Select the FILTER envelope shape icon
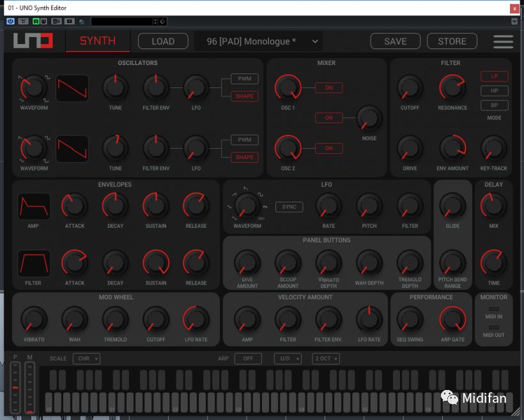This screenshot has width=524, height=420. (34, 264)
